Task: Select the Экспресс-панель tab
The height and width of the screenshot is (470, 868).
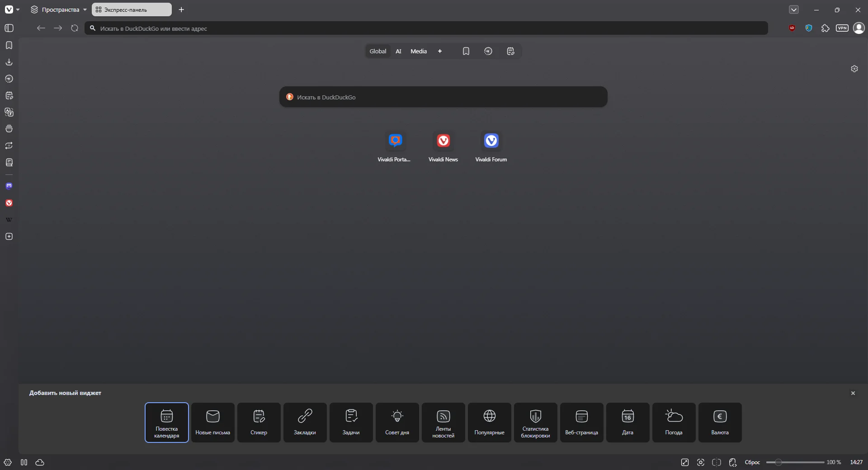Action: 132,9
